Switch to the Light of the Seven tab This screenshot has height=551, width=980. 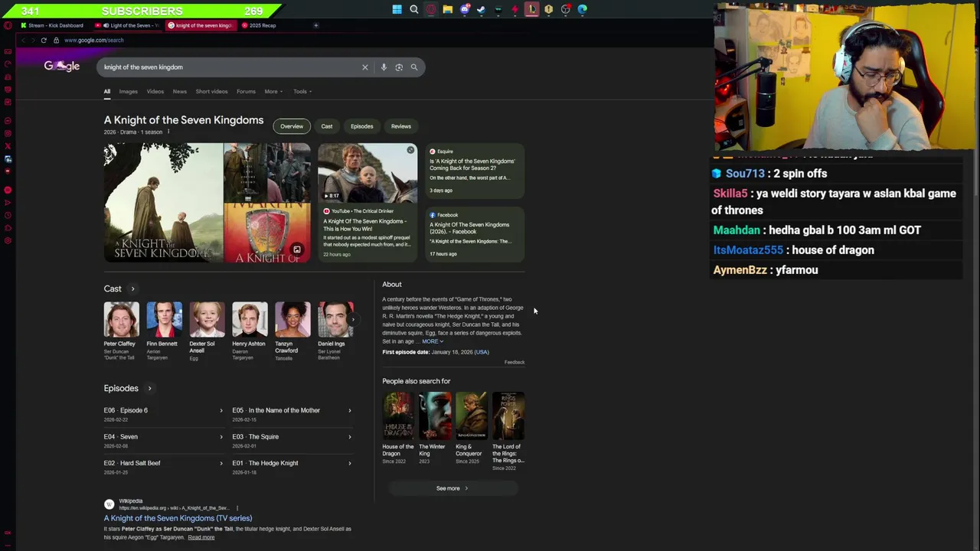pos(128,25)
